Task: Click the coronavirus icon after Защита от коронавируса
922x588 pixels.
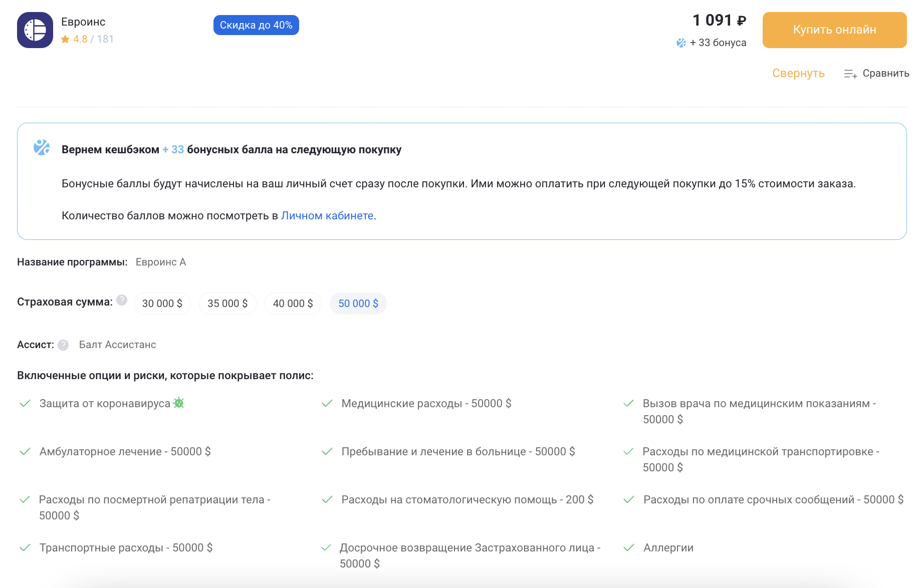Action: point(179,403)
